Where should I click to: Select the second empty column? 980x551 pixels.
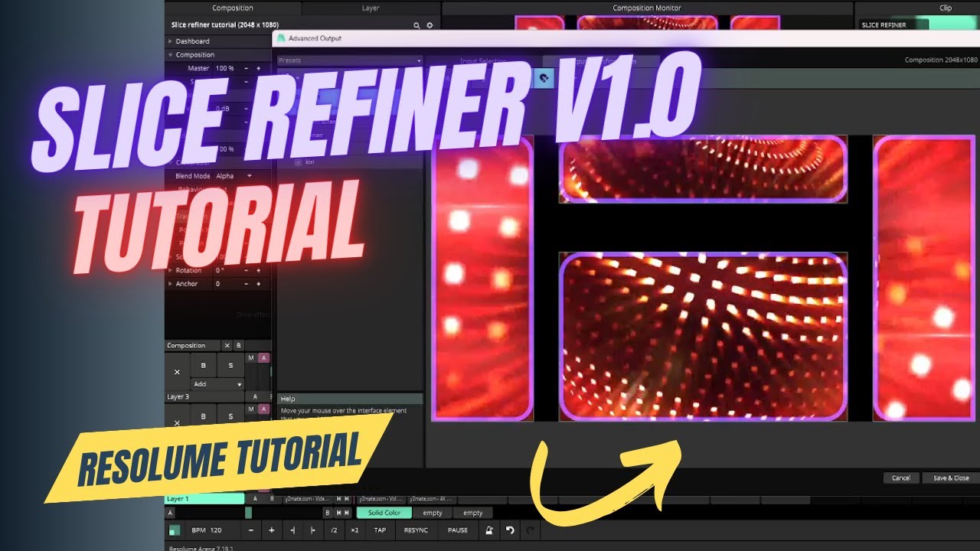[473, 513]
